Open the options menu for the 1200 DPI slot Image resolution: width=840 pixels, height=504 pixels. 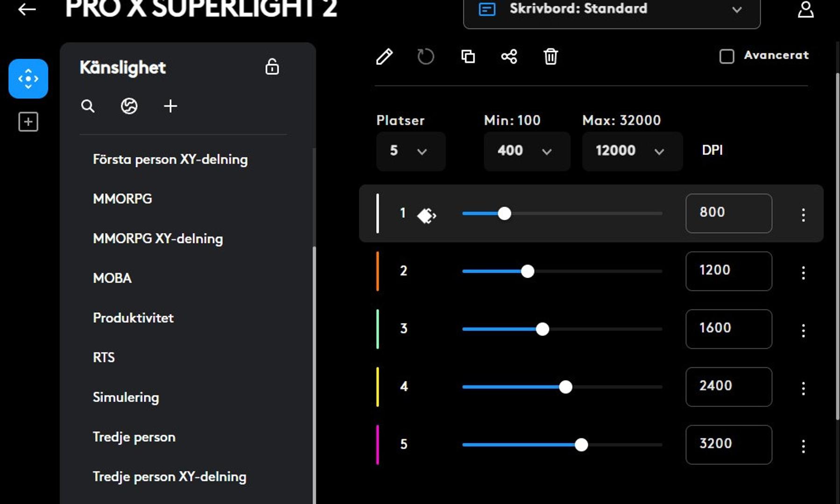click(x=803, y=273)
